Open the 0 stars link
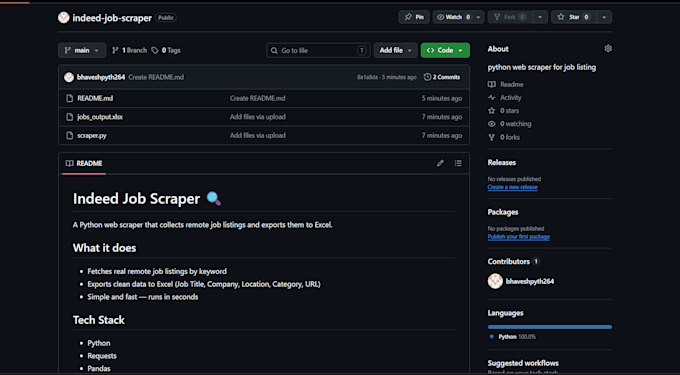The height and width of the screenshot is (375, 680). click(503, 111)
